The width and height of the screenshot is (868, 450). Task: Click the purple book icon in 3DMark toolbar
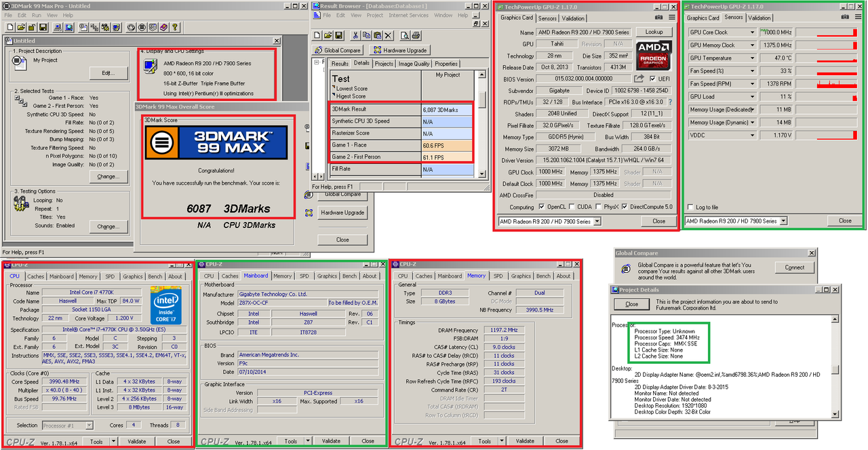164,27
